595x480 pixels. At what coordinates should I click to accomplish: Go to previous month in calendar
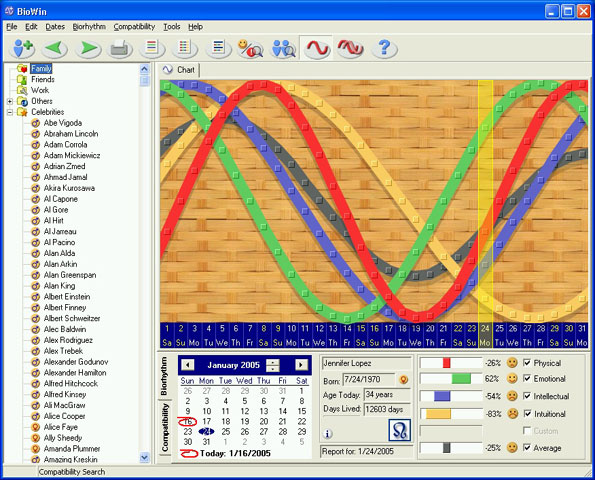[x=187, y=365]
